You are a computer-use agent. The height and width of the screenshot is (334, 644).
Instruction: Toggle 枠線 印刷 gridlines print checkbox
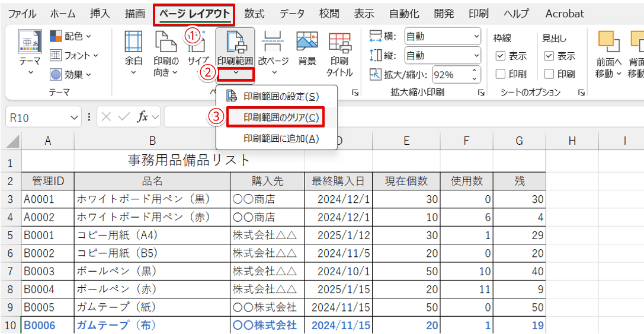click(500, 74)
